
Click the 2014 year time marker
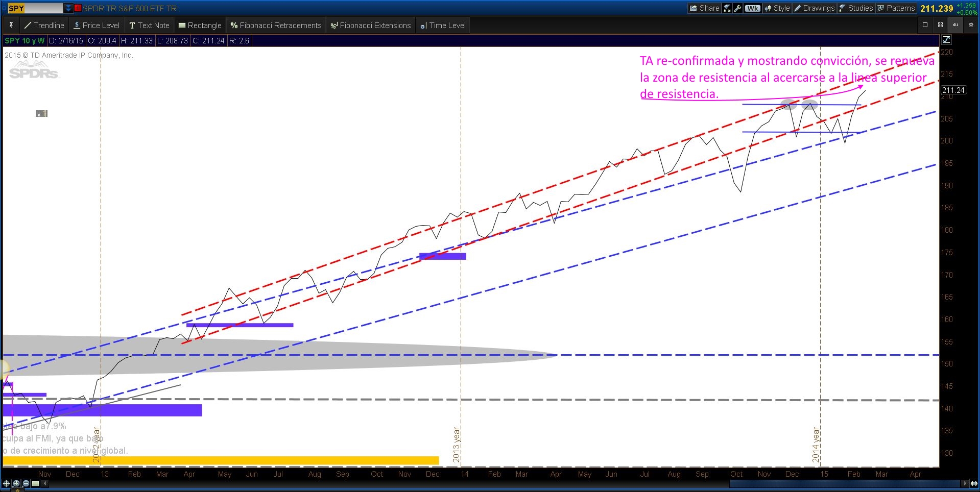click(816, 445)
